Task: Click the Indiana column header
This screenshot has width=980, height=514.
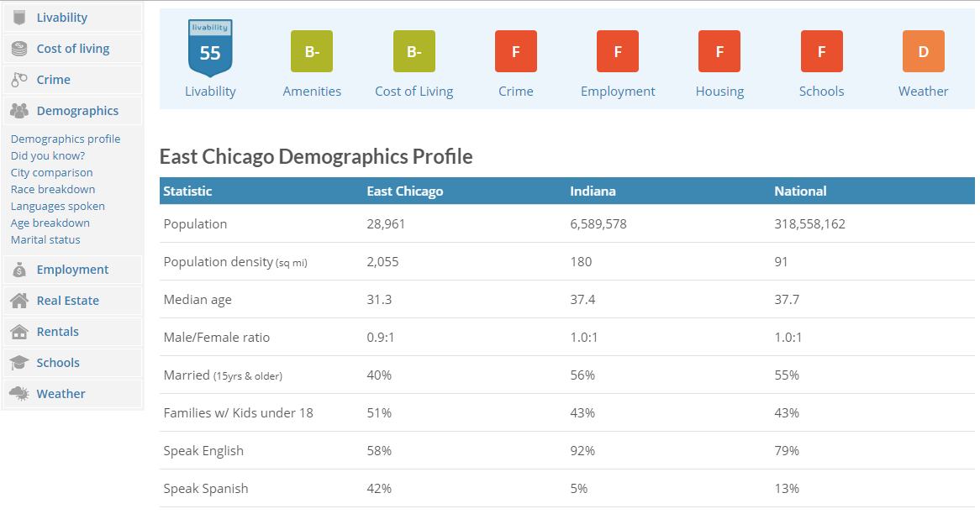Action: (593, 191)
